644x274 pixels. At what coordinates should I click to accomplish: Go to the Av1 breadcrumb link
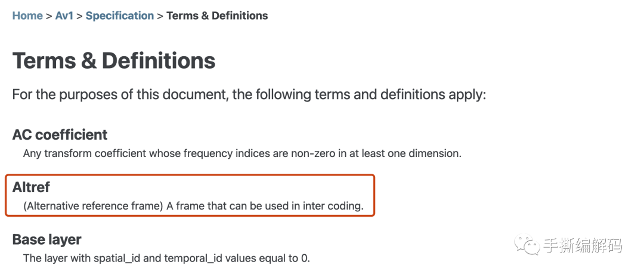[64, 16]
